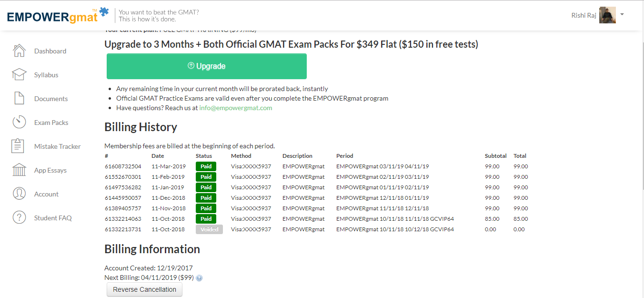Click Rishi Raj profile picture thumbnail
This screenshot has height=298, width=644.
coord(607,15)
